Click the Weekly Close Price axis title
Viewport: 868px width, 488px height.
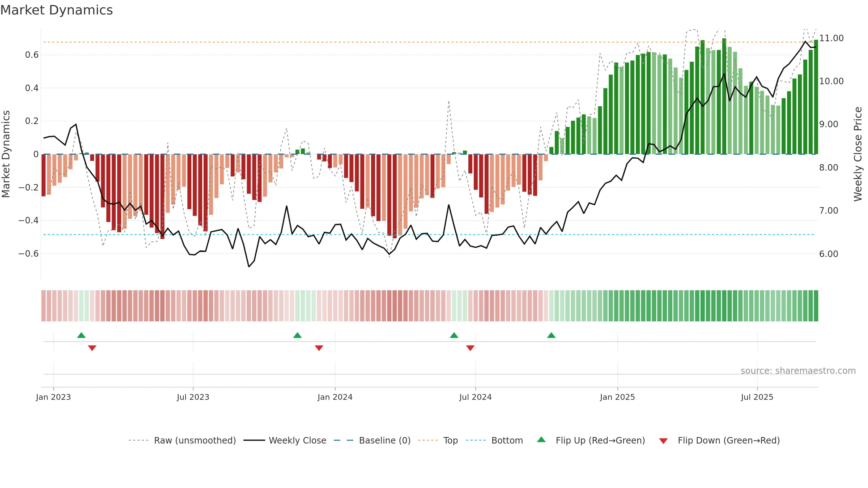(x=858, y=154)
